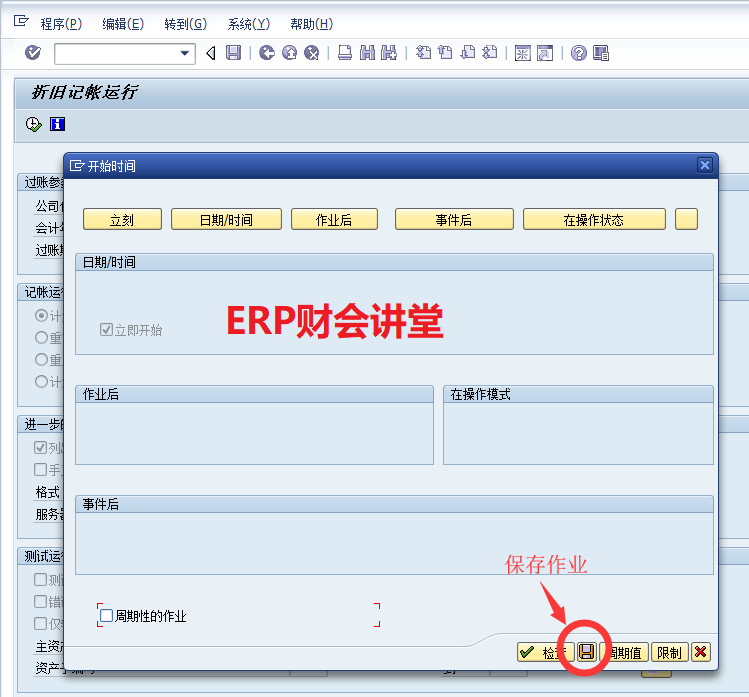
Task: Collapse the command field with the triangle arrow
Action: click(x=211, y=53)
